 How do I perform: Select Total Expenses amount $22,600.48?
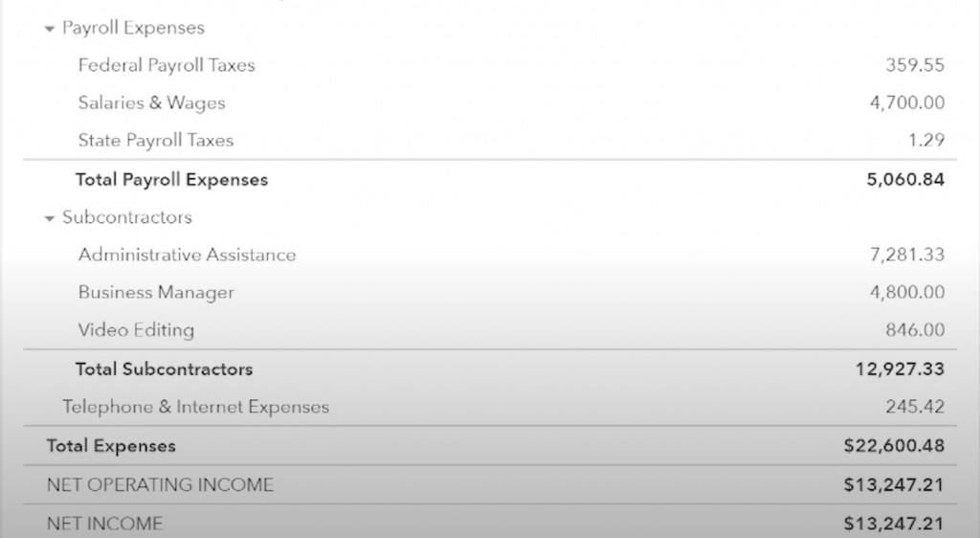pyautogui.click(x=894, y=446)
